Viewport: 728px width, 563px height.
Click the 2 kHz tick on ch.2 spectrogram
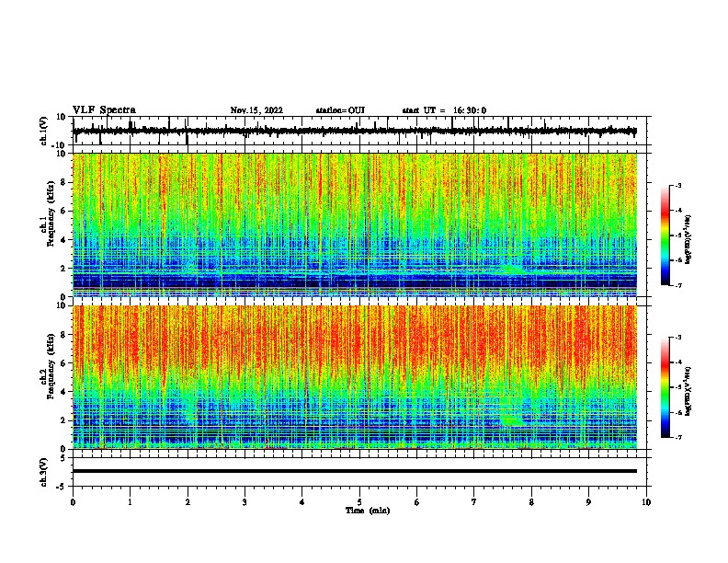(63, 420)
